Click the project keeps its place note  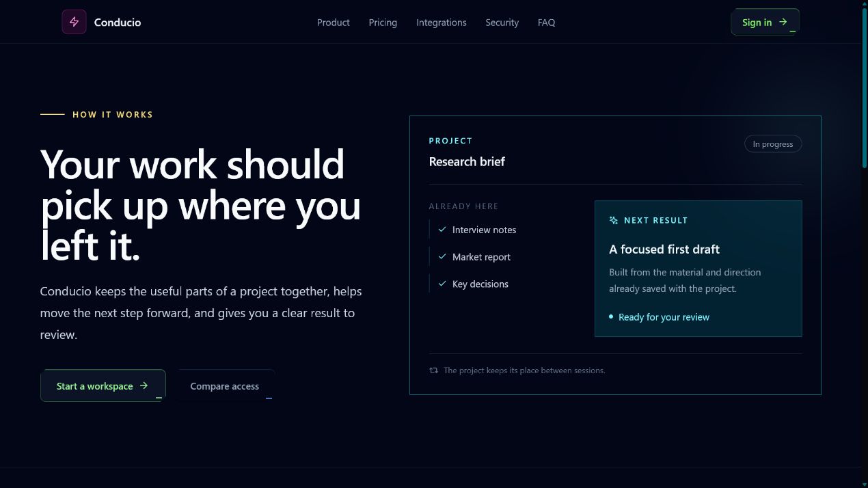click(x=524, y=370)
